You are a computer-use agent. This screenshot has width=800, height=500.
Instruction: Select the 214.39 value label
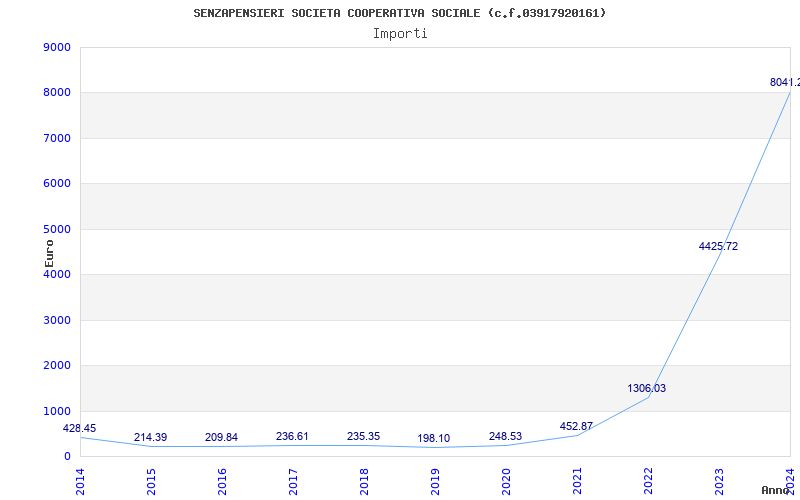[151, 437]
